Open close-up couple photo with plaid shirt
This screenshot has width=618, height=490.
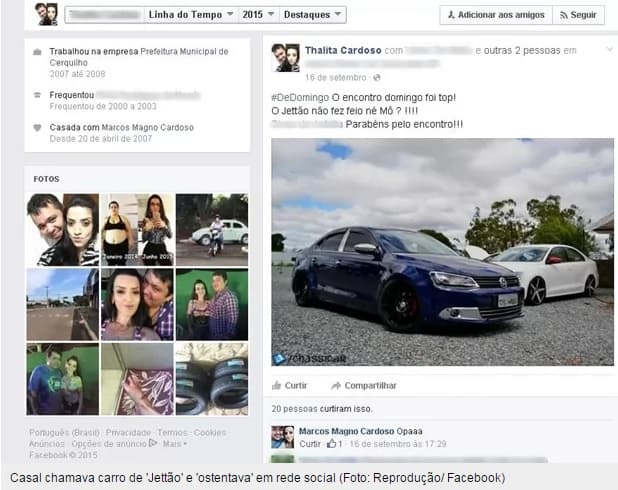(137, 304)
